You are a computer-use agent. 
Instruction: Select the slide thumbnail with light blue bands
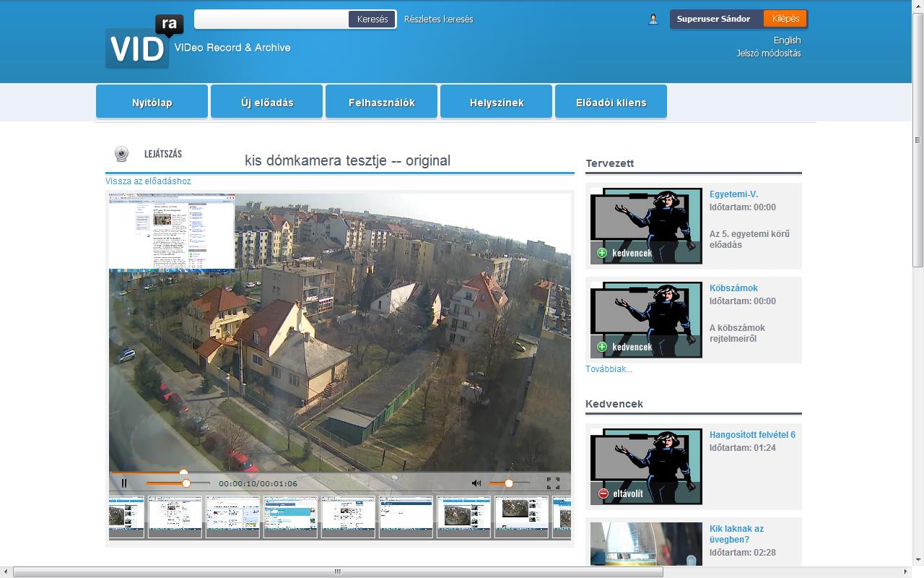click(290, 517)
